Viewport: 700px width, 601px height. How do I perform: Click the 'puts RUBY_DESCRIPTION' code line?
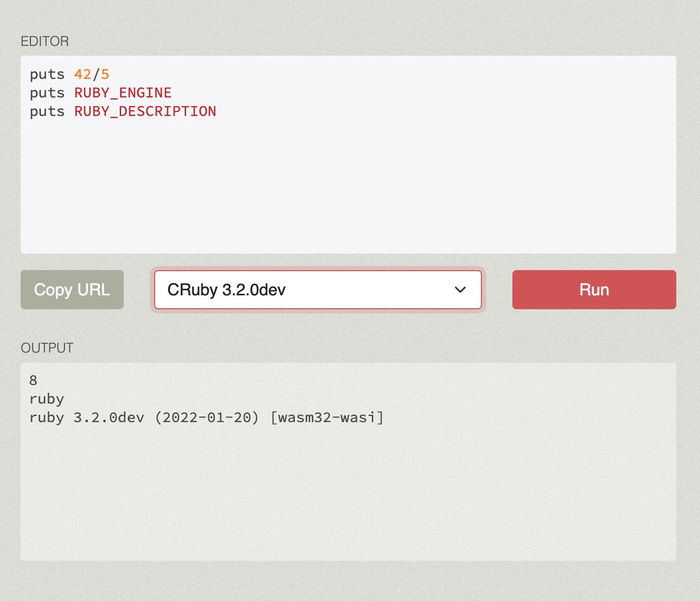(123, 111)
